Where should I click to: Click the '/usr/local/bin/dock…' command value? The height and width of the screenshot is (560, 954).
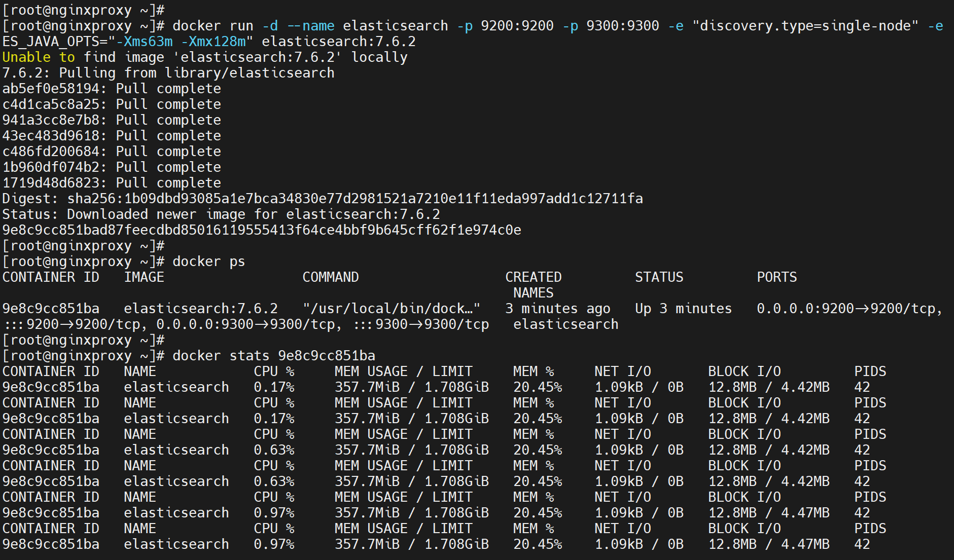tap(391, 309)
